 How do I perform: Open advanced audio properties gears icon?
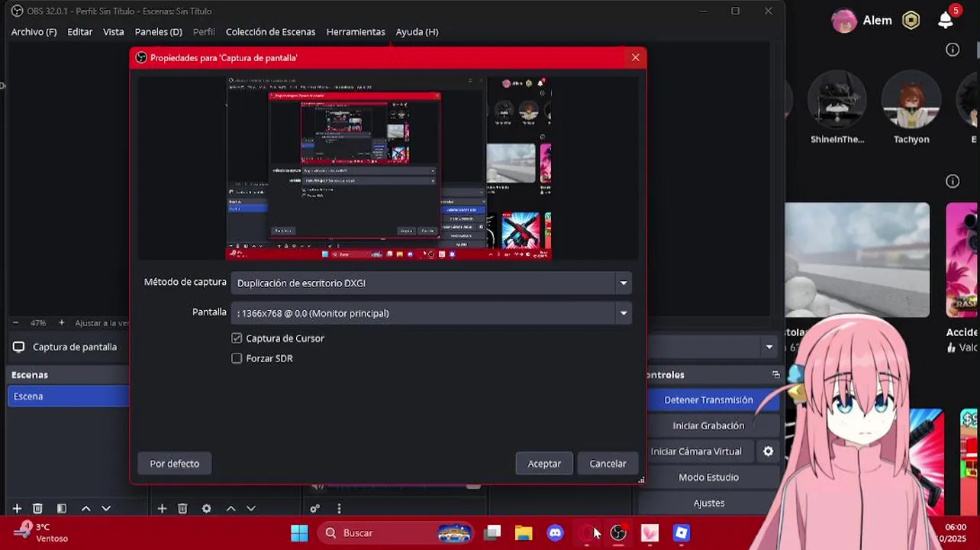click(314, 509)
